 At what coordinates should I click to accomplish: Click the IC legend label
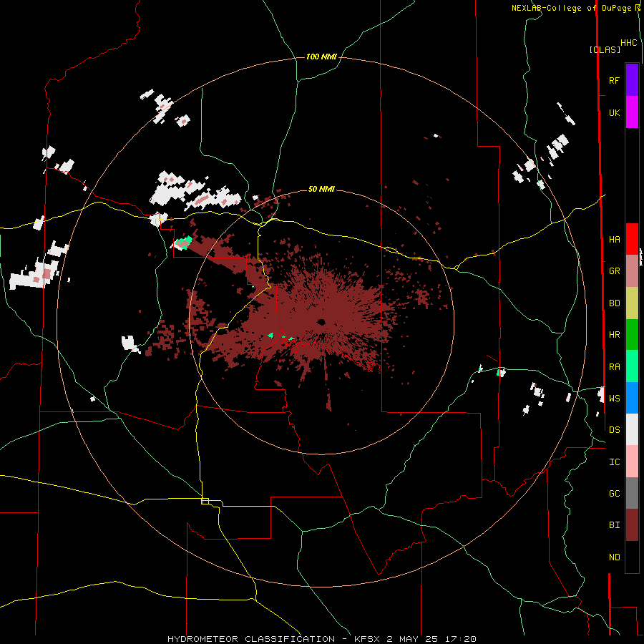(x=614, y=462)
